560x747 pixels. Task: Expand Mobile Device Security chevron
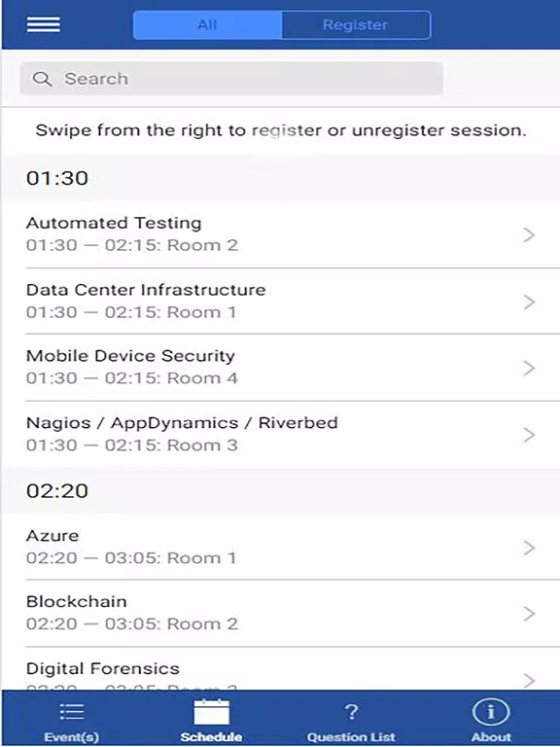pyautogui.click(x=529, y=368)
